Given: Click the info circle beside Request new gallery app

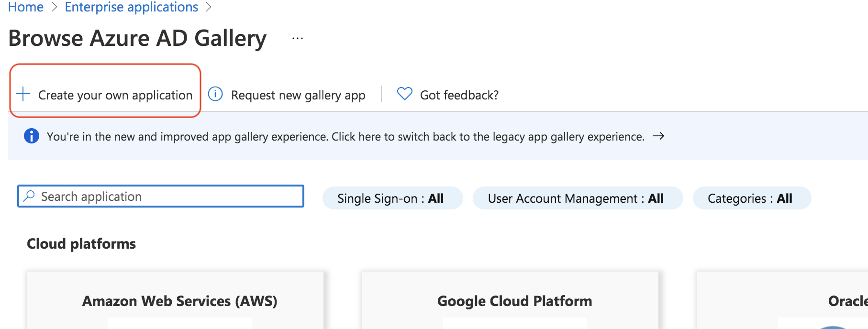Looking at the screenshot, I should pyautogui.click(x=215, y=94).
